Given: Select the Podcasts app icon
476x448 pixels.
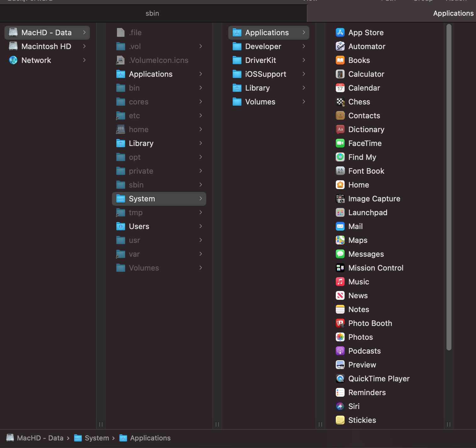Looking at the screenshot, I should coord(340,351).
